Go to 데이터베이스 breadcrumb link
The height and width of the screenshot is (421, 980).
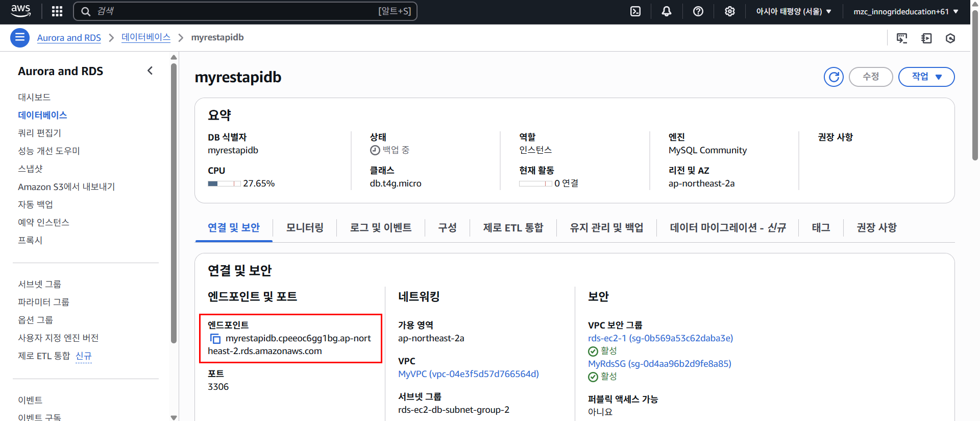[146, 37]
